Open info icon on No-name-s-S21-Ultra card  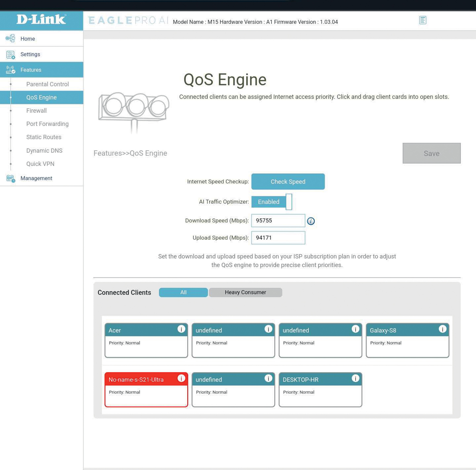pyautogui.click(x=181, y=378)
